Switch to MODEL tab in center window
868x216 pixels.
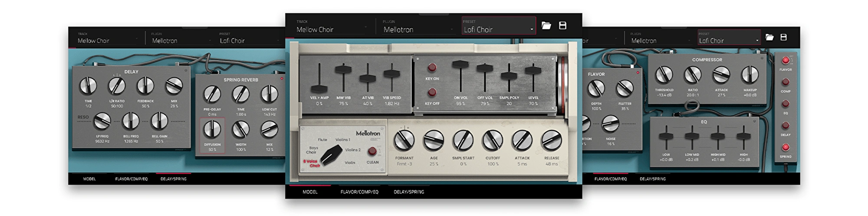pos(310,192)
